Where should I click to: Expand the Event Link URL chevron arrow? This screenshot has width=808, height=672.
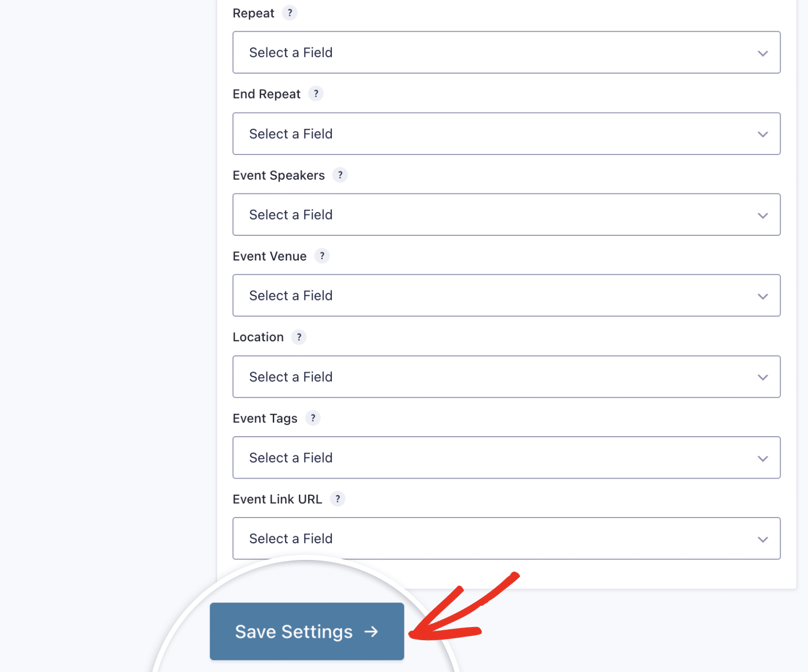click(x=763, y=539)
